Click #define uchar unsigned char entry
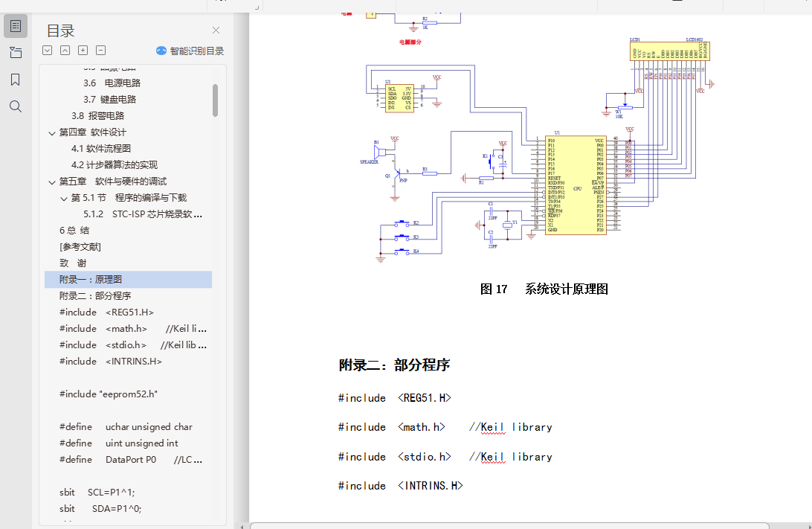 pos(126,427)
